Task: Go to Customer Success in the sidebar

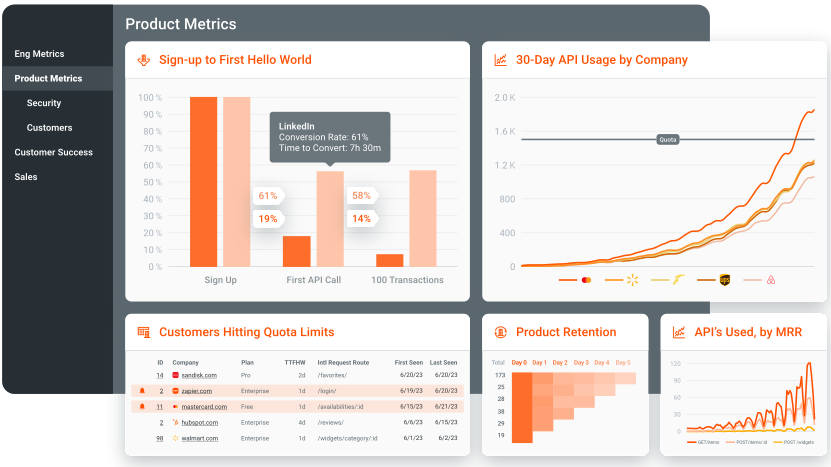Action: click(54, 152)
